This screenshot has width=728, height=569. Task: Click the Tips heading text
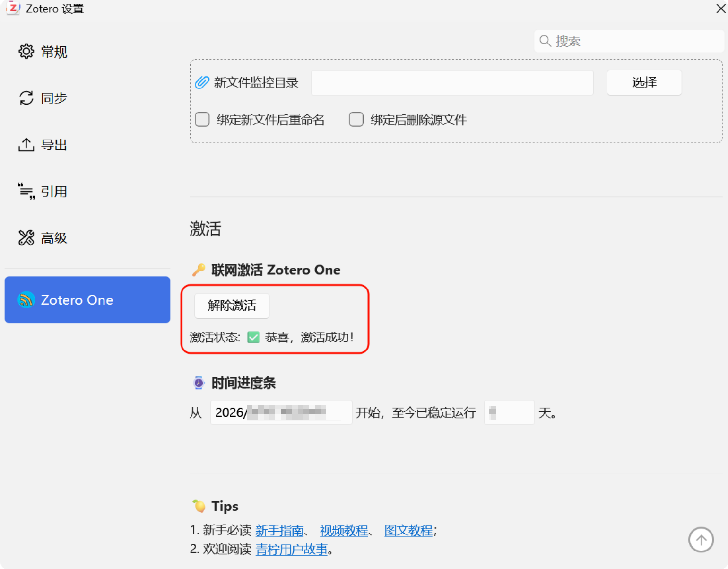tap(225, 506)
